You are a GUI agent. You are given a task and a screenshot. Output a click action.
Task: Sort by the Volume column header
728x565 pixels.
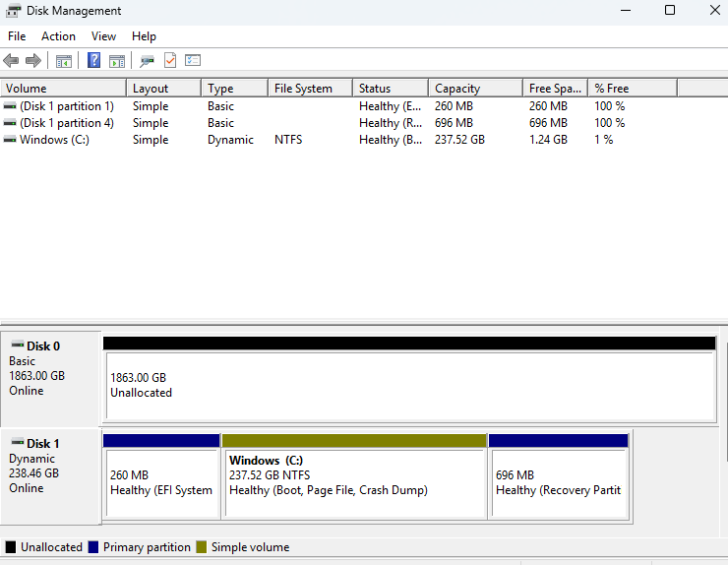pos(63,89)
